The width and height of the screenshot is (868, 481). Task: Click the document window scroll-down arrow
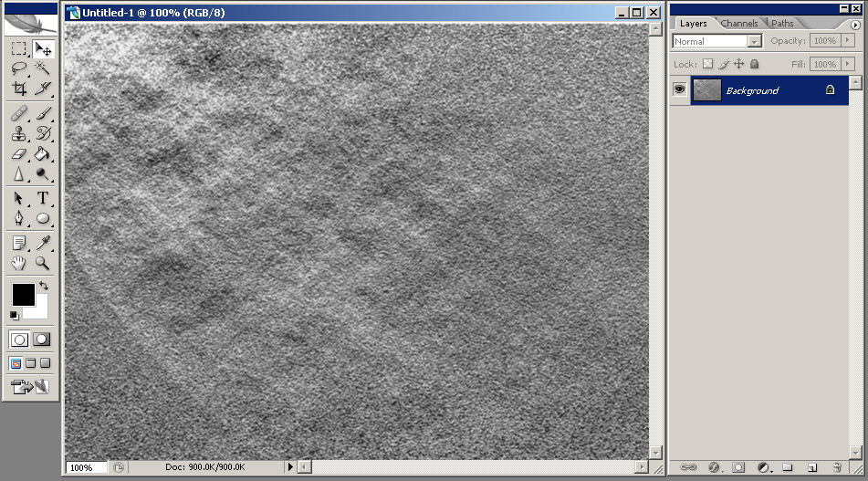click(656, 452)
